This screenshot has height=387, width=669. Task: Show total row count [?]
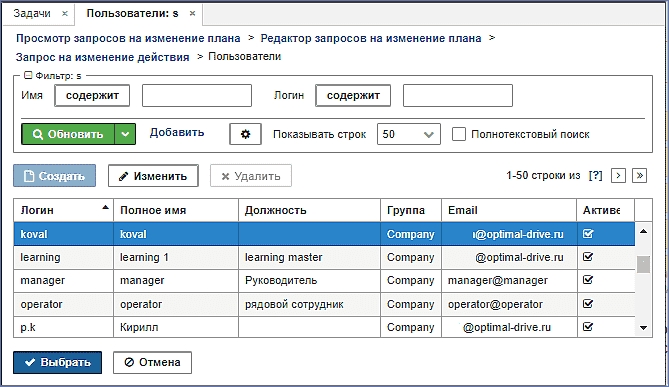point(595,175)
